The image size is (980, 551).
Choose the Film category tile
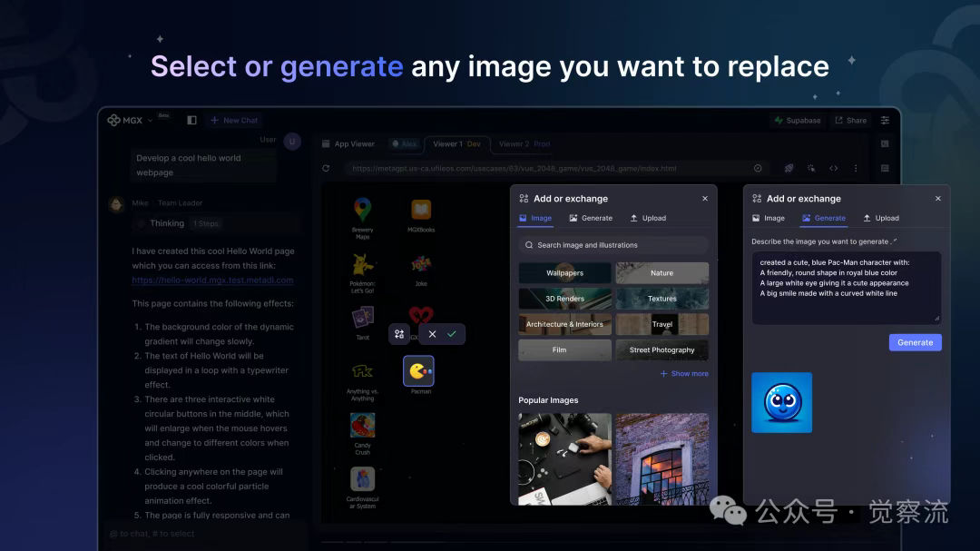[565, 349]
